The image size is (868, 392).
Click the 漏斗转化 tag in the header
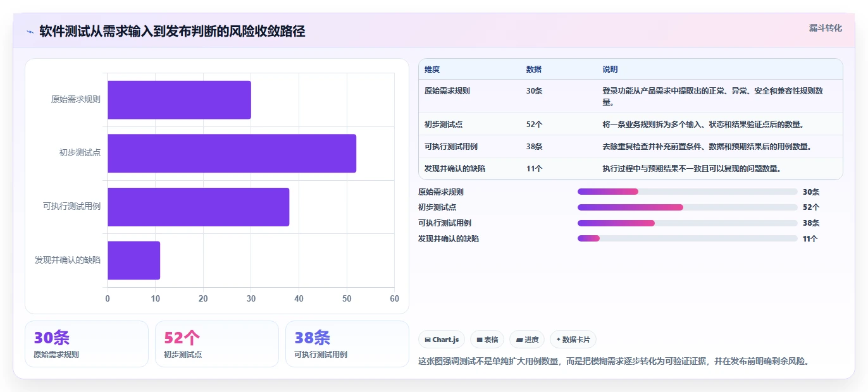[825, 28]
